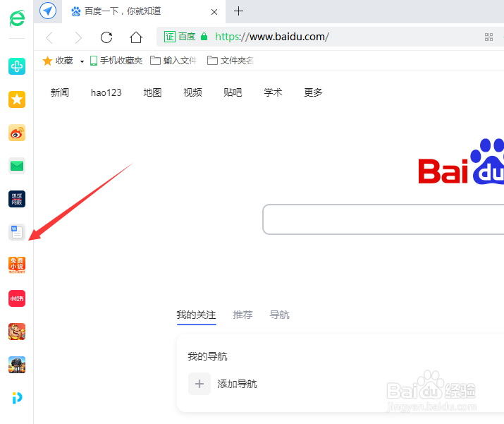Click the address bar URL text

(272, 37)
